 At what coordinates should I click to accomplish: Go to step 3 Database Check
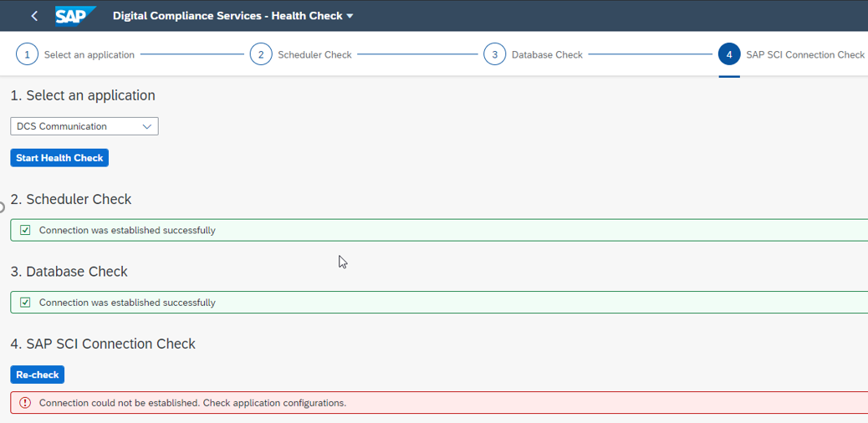[x=533, y=55]
